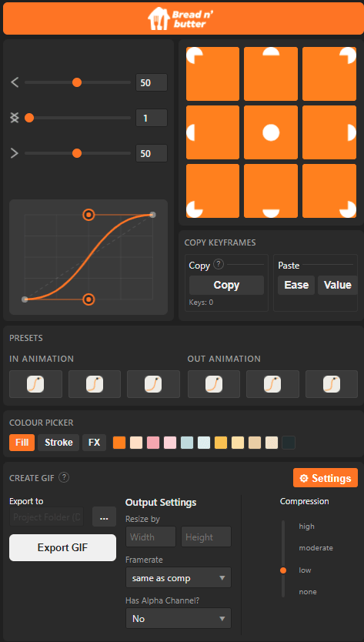Pick the golden yellow colour swatch

pyautogui.click(x=221, y=443)
